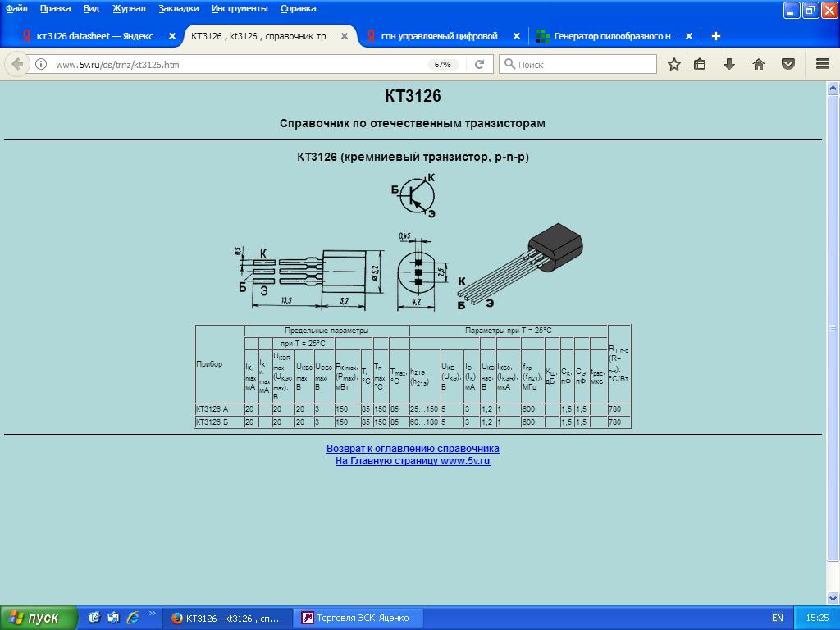Open the hamburger menu

pos(822,64)
